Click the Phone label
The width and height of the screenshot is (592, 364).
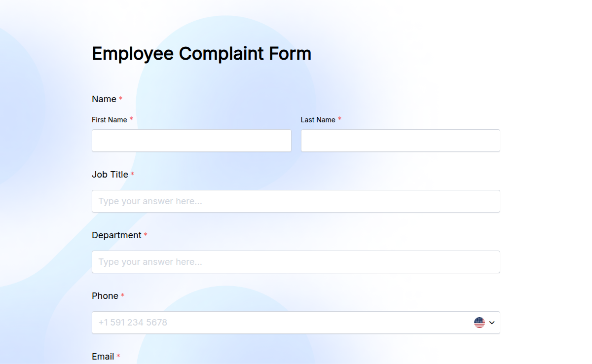tap(104, 295)
